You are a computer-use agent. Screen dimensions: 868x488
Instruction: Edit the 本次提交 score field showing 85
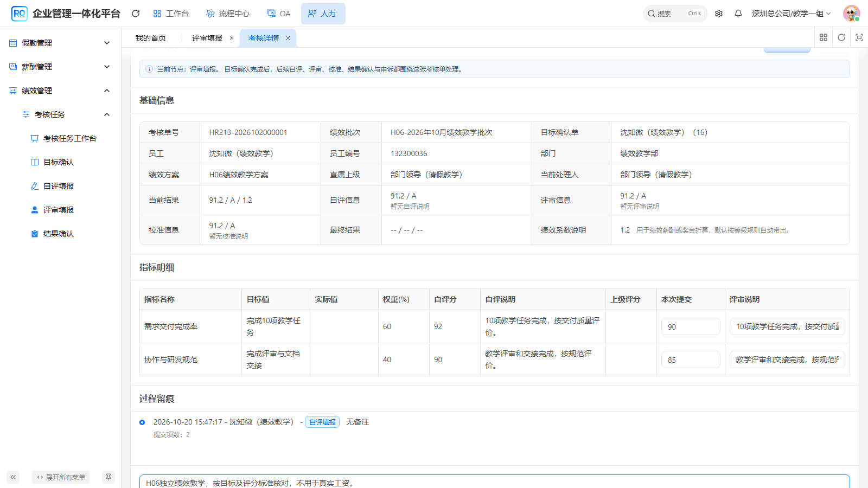691,359
